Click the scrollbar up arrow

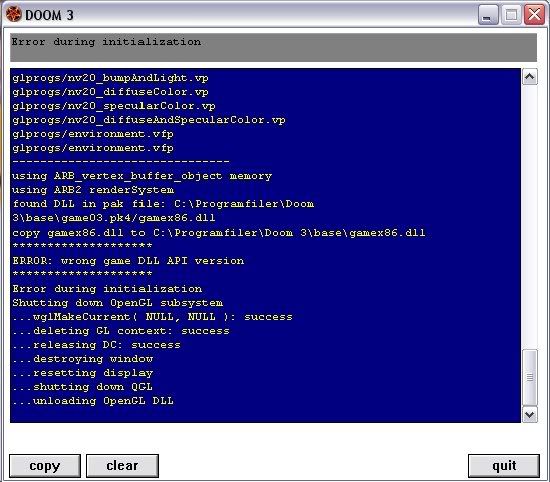[530, 76]
